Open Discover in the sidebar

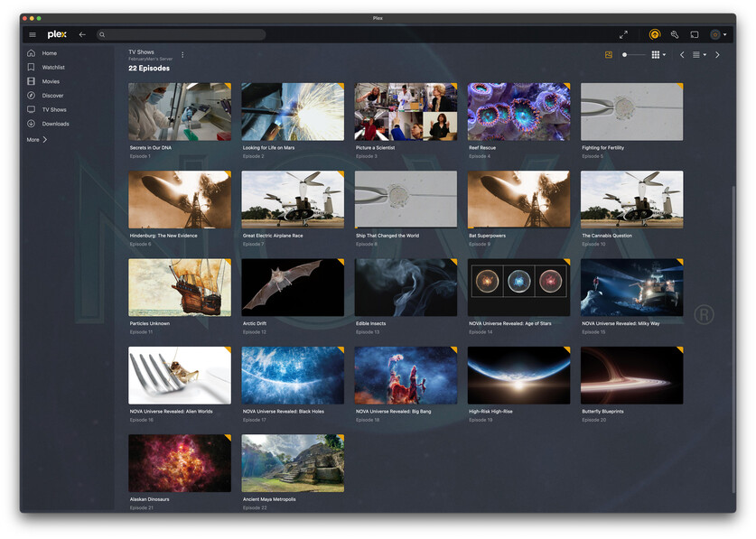pos(52,96)
